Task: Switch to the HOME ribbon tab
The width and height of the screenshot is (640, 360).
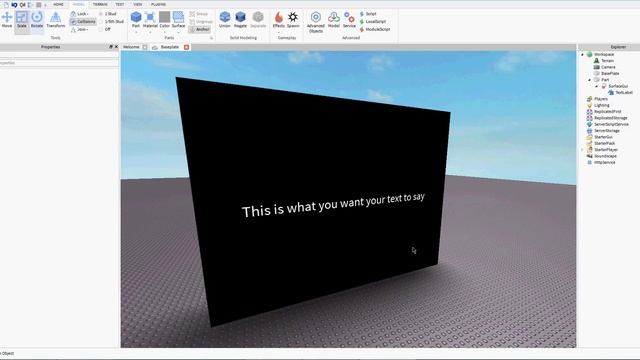Action: click(x=58, y=4)
